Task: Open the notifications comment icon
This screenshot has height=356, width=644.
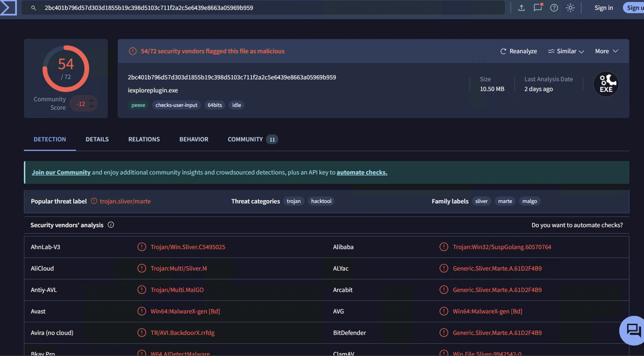Action: [x=537, y=8]
